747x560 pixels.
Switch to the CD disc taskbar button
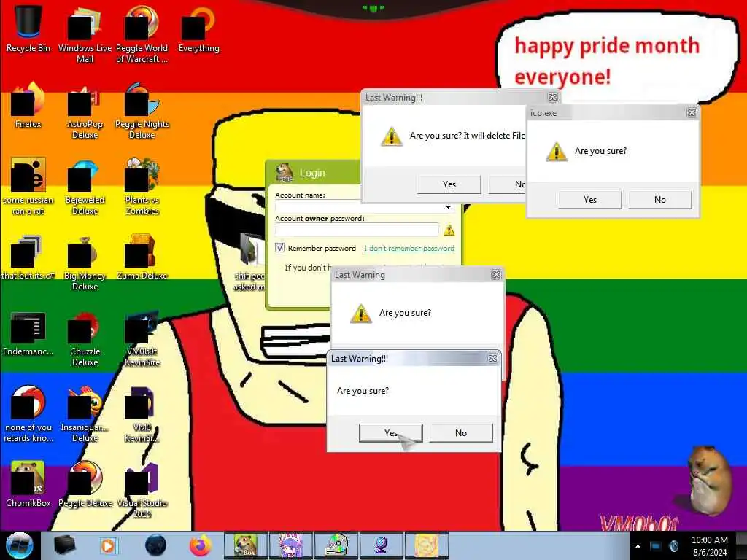[x=336, y=545]
